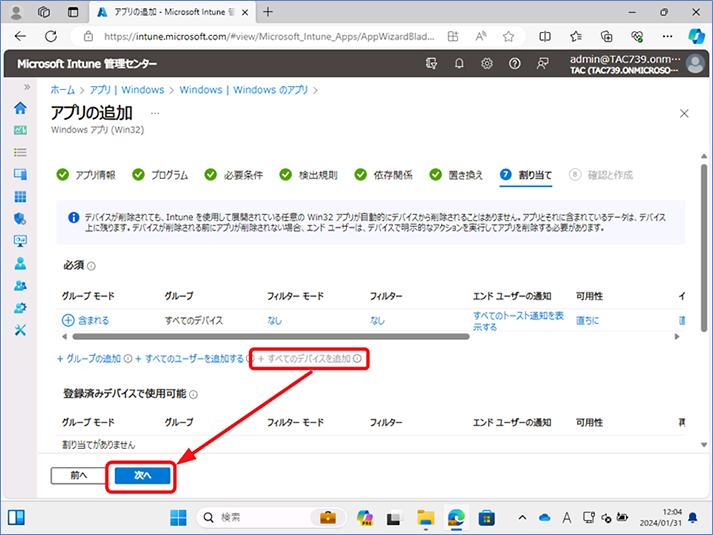
Task: Open All services list icon in sidebar
Action: coord(20,152)
